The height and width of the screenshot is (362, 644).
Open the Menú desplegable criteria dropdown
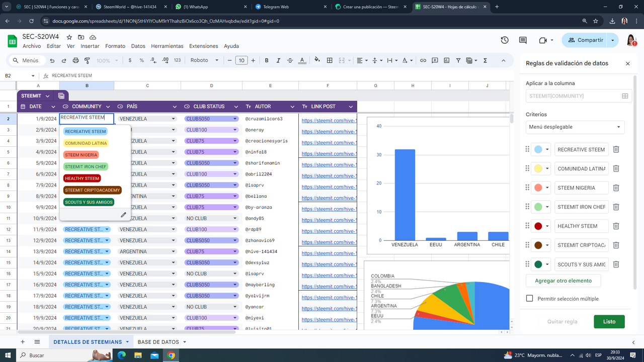click(575, 127)
